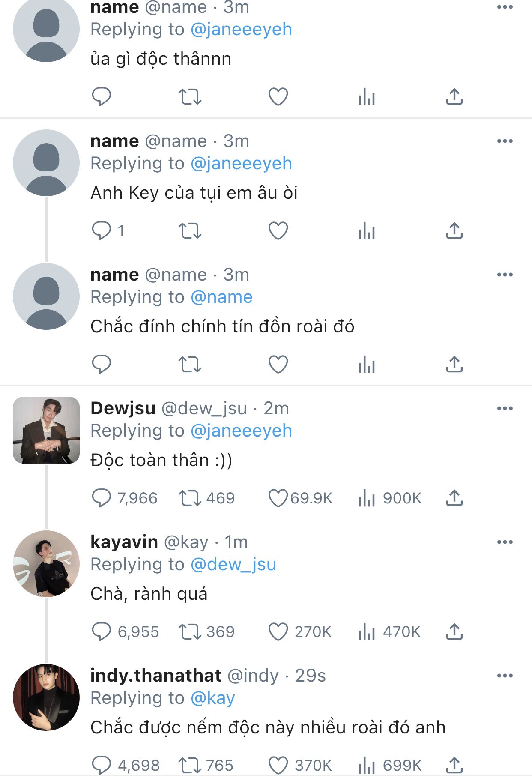This screenshot has height=778, width=532.
Task: Share indy.thanathat's reply
Action: [454, 765]
